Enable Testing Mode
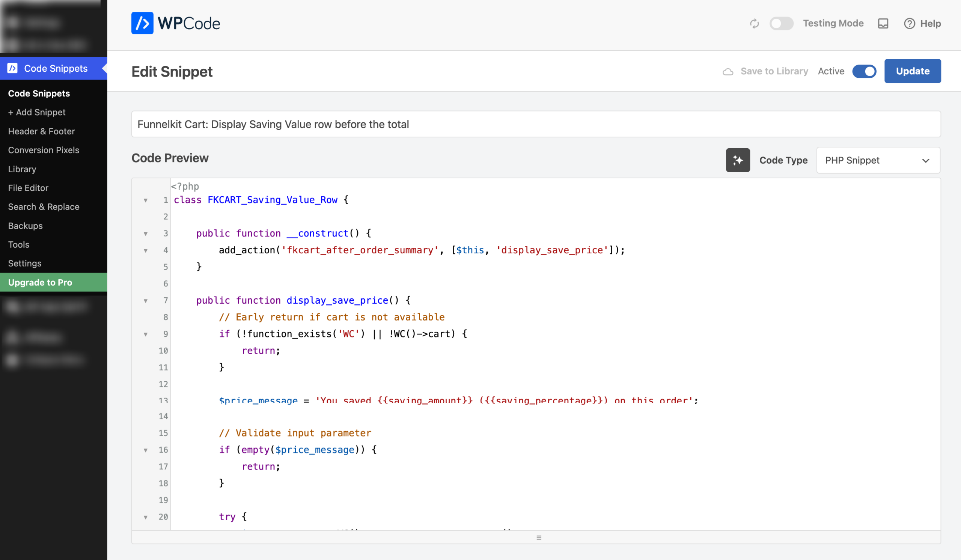Viewport: 961px width, 560px height. coord(781,23)
